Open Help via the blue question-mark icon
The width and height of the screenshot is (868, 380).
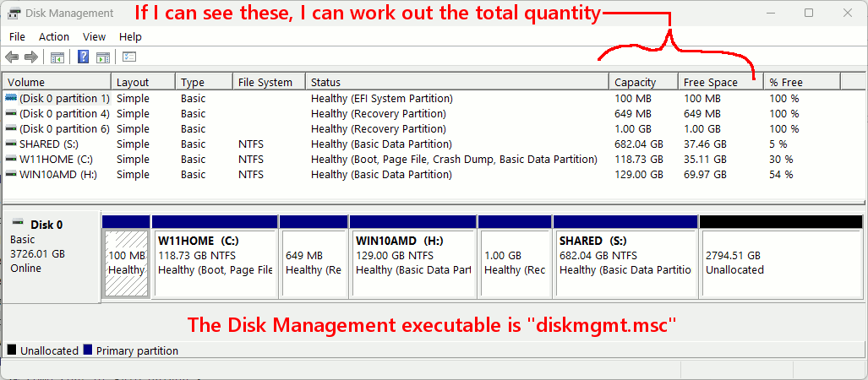(x=84, y=57)
